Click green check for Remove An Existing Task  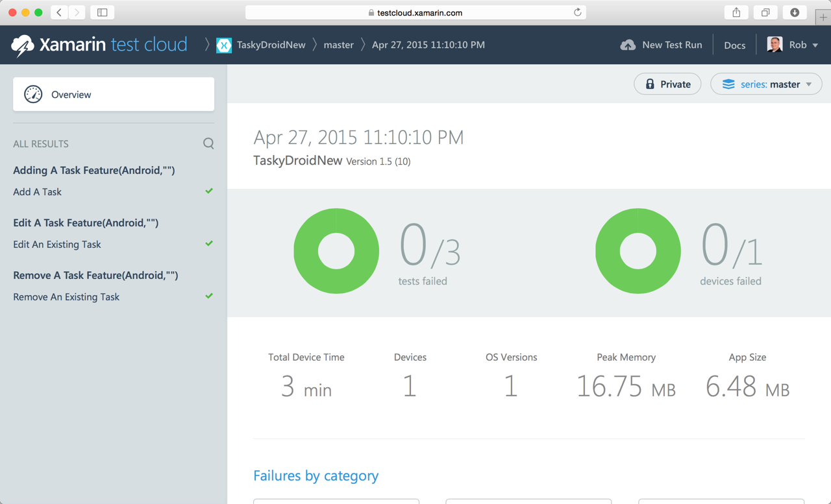209,296
